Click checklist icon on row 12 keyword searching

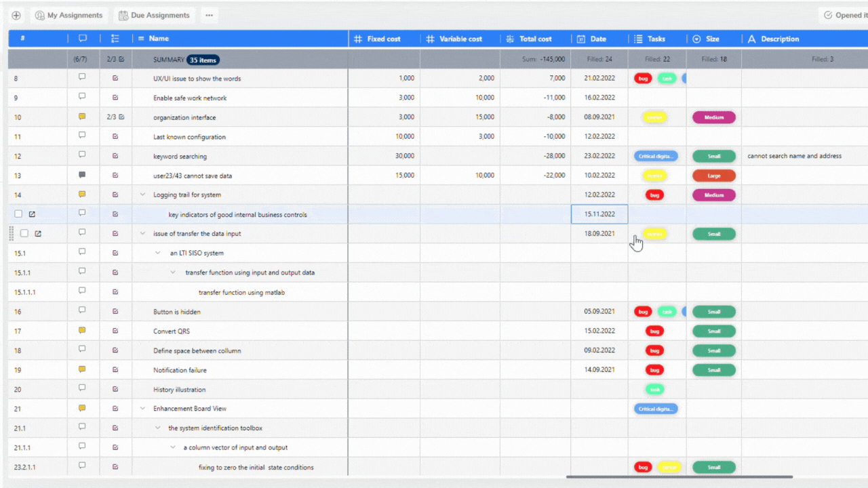[x=115, y=156]
